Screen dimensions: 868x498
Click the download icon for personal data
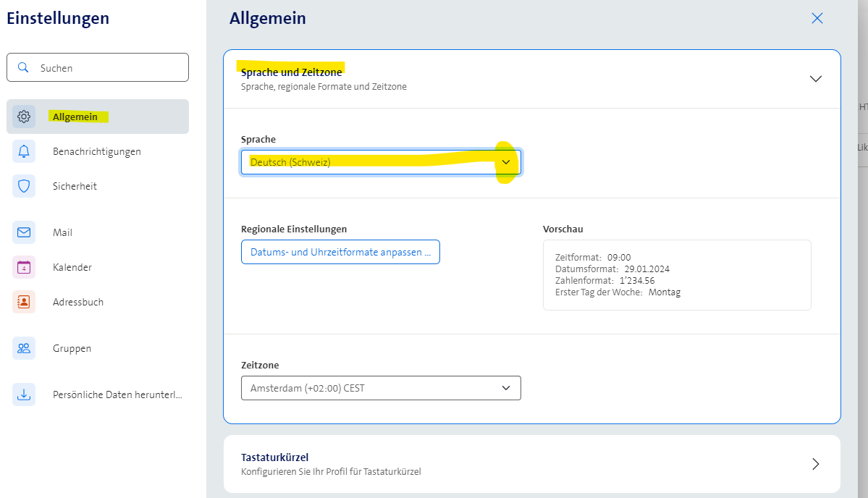coord(24,394)
